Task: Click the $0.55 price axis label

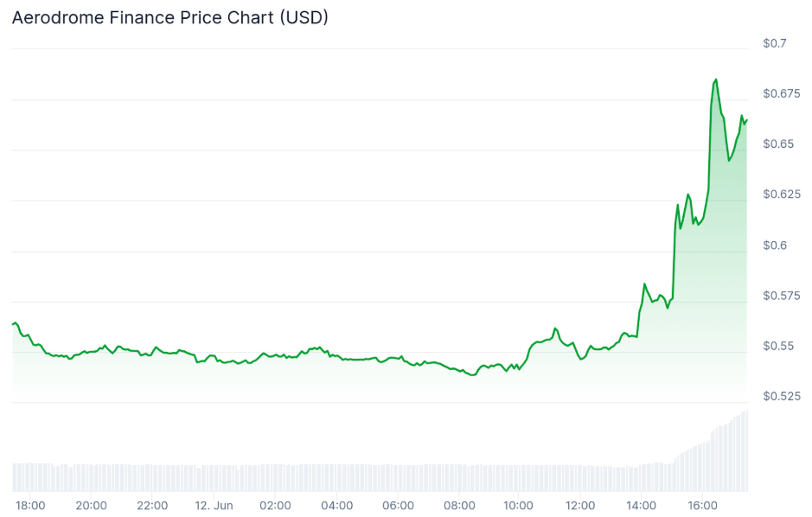Action: [777, 346]
